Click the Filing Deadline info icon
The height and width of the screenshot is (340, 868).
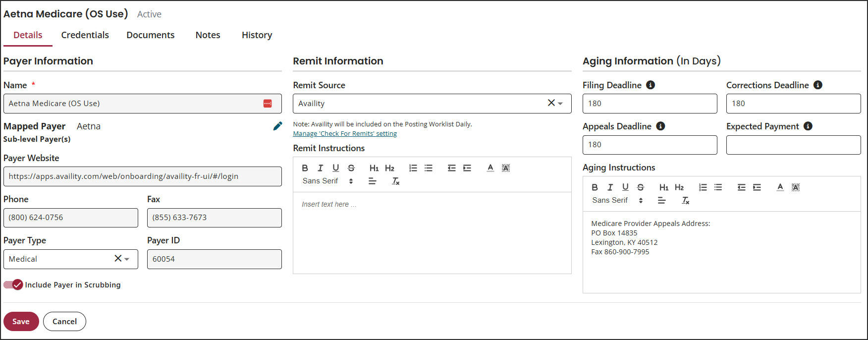651,85
